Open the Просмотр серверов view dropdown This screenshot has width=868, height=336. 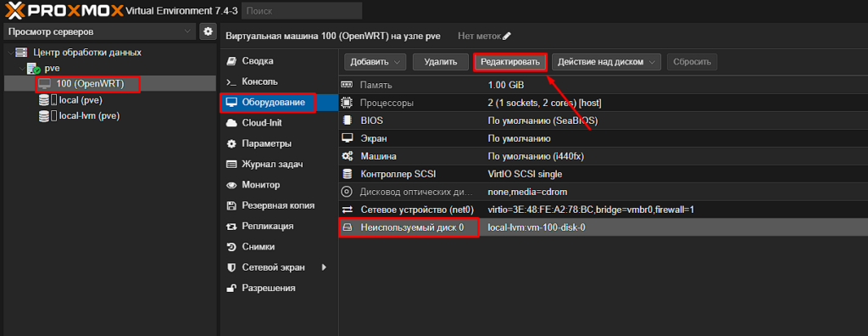tap(100, 31)
